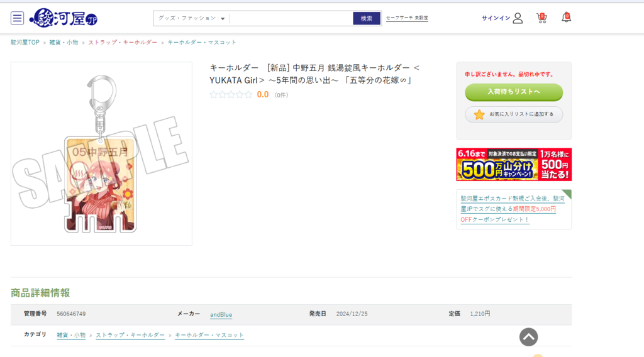Image resolution: width=644 pixels, height=357 pixels.
Task: Click the empty star rating row
Action: tap(231, 95)
